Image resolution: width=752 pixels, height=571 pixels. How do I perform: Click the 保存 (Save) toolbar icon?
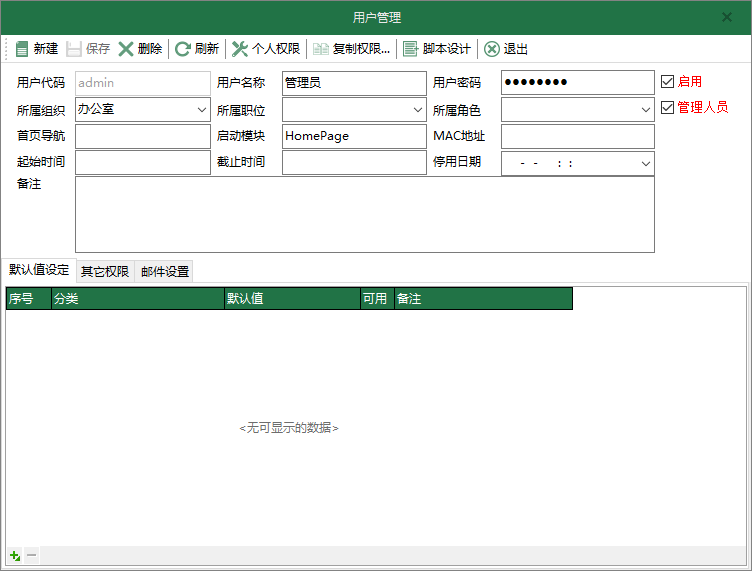coord(73,49)
